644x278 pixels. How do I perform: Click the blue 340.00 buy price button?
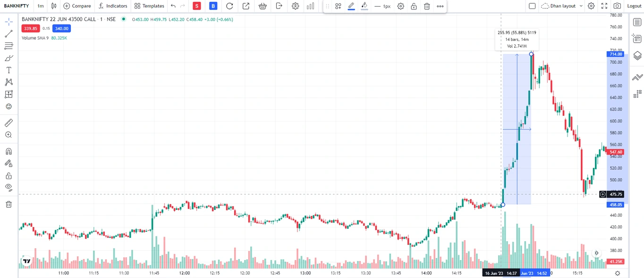pyautogui.click(x=61, y=28)
